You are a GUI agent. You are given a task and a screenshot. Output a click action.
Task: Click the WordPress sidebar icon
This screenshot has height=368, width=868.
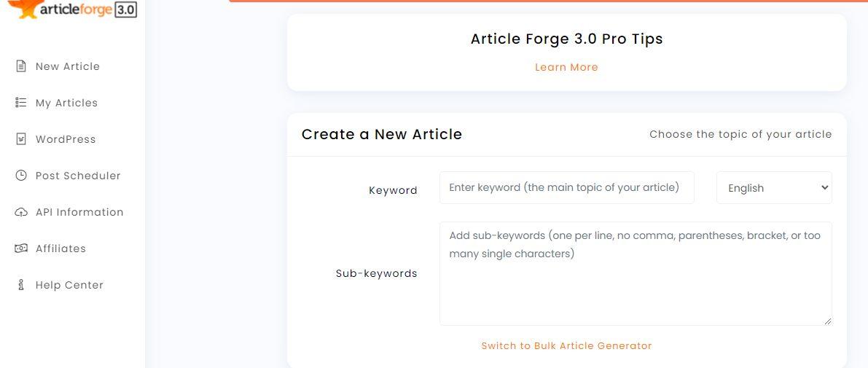point(21,139)
